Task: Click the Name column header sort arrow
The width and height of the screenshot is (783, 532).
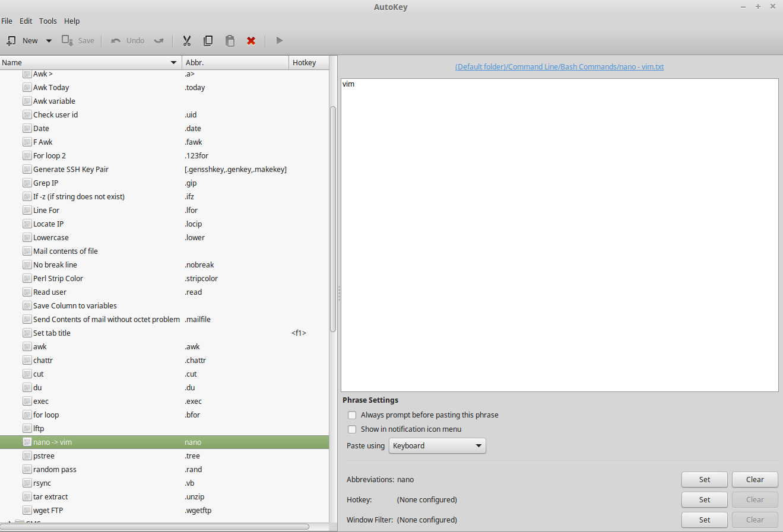Action: pyautogui.click(x=173, y=63)
